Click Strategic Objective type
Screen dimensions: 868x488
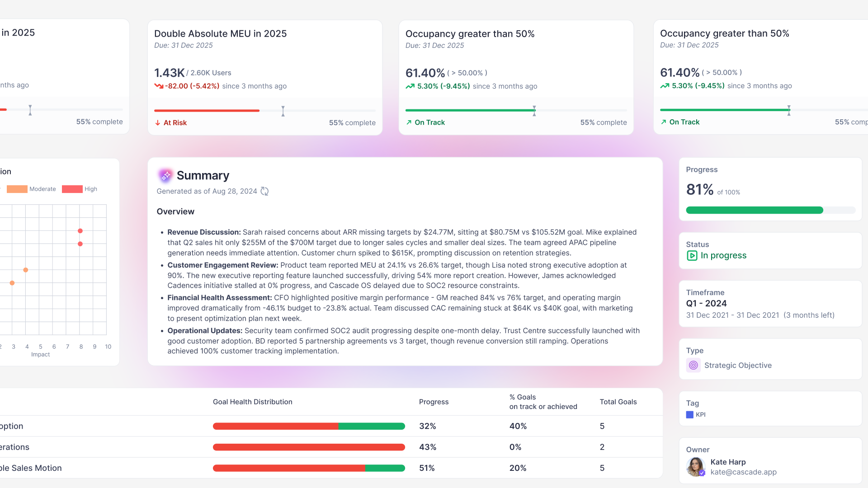click(x=738, y=366)
